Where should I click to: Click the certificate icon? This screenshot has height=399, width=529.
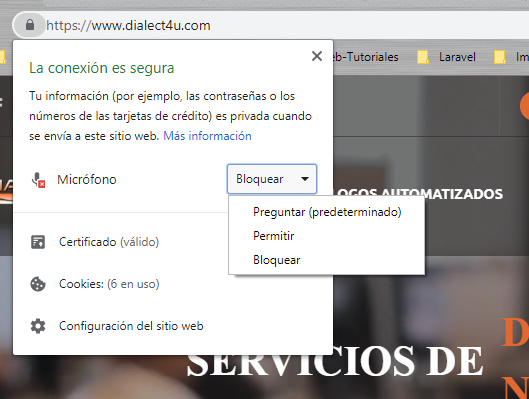coord(38,242)
